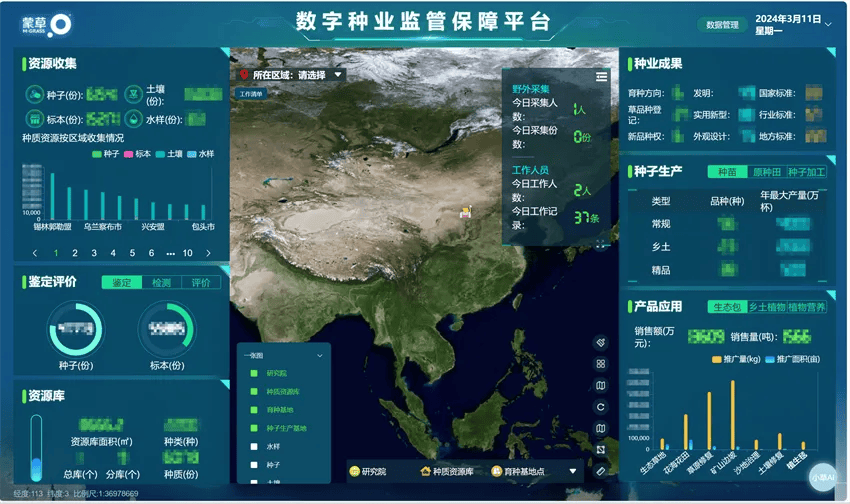This screenshot has height=504, width=850.
Task: Click the 矿山边坡 bar in 产品应用 chart
Action: (733, 415)
